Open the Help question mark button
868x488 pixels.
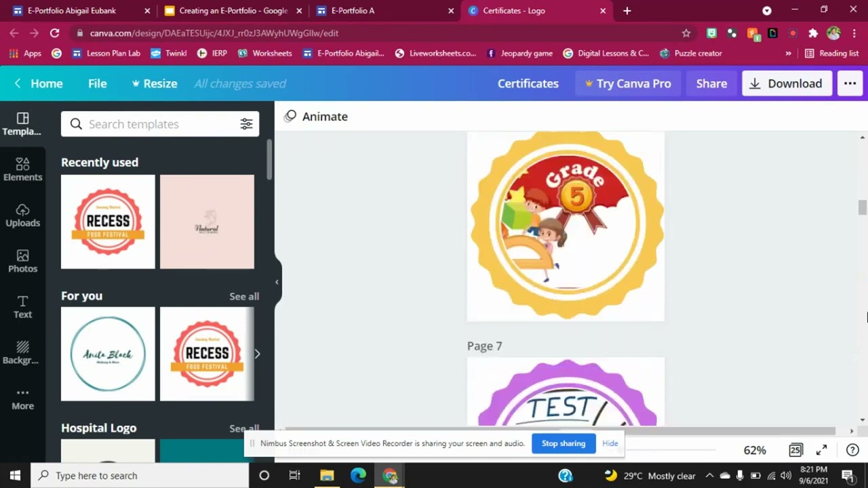point(852,450)
